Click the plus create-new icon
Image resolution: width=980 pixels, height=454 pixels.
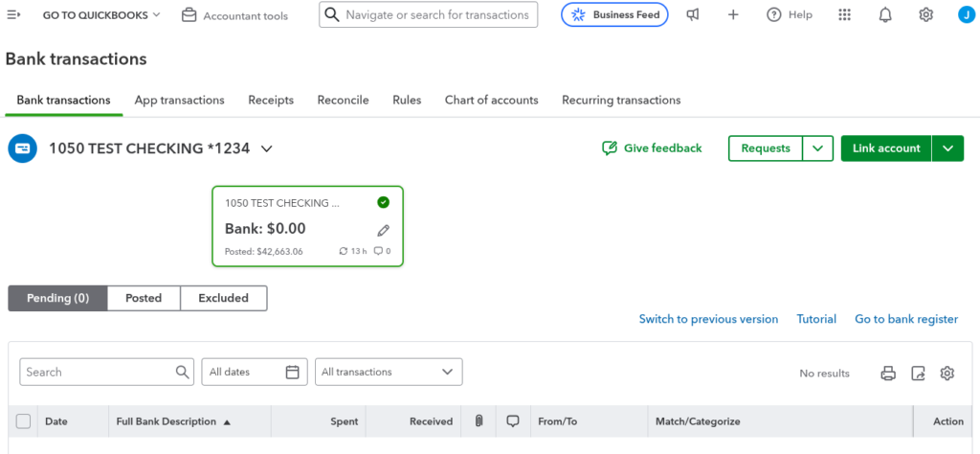pyautogui.click(x=733, y=15)
